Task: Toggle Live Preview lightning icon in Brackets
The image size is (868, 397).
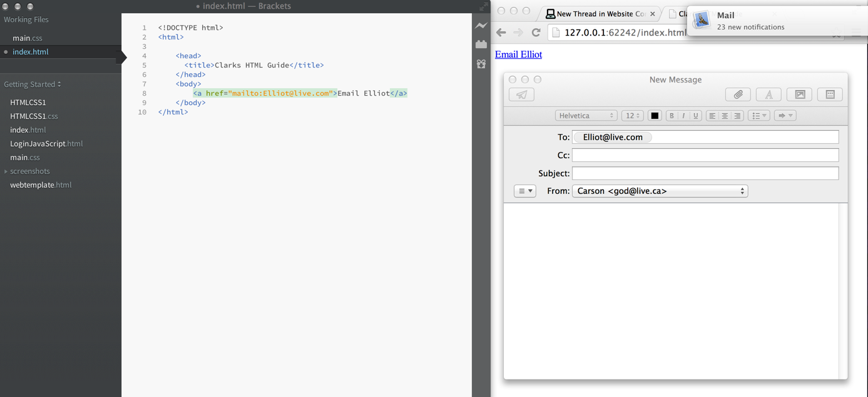Action: tap(481, 26)
